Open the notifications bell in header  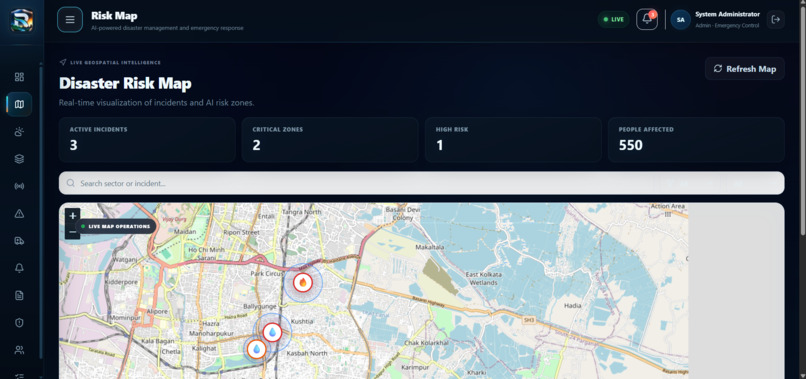tap(647, 20)
